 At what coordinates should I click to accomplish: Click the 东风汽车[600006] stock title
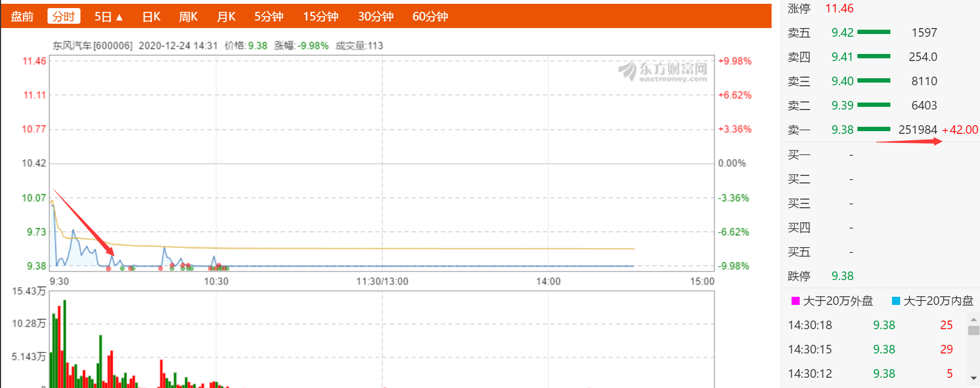tap(92, 45)
